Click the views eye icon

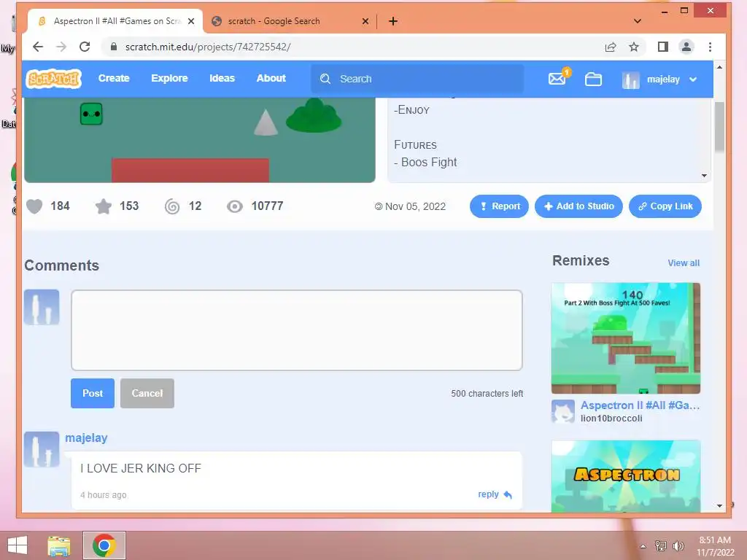click(x=234, y=206)
